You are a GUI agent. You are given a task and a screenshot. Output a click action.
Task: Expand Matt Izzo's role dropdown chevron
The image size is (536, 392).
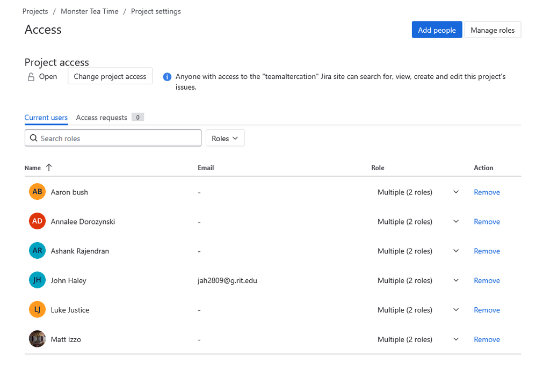456,339
